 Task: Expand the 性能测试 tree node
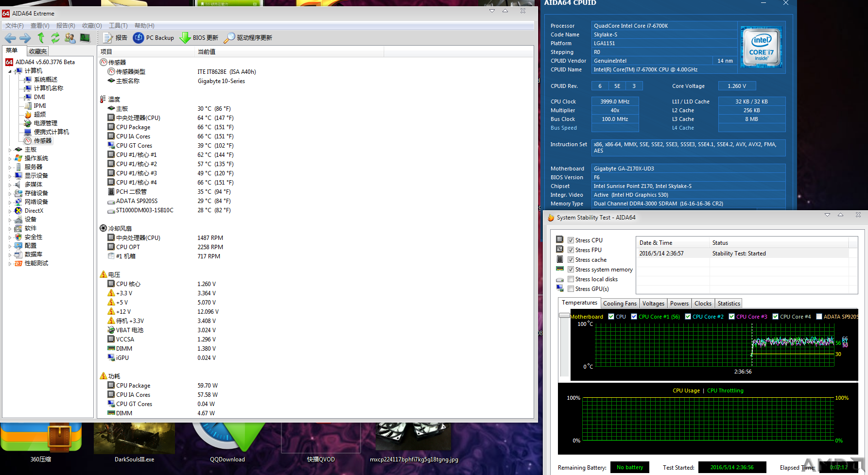10,264
